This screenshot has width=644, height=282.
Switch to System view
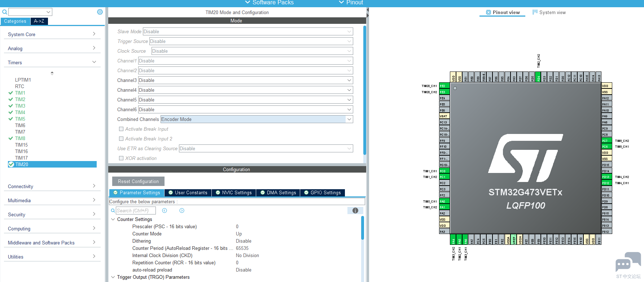point(549,12)
